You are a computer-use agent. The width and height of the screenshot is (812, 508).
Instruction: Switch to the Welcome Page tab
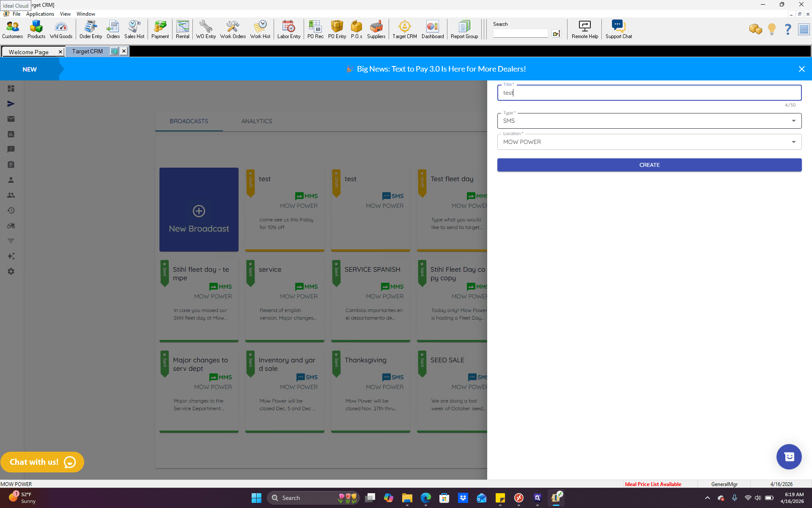[29, 52]
